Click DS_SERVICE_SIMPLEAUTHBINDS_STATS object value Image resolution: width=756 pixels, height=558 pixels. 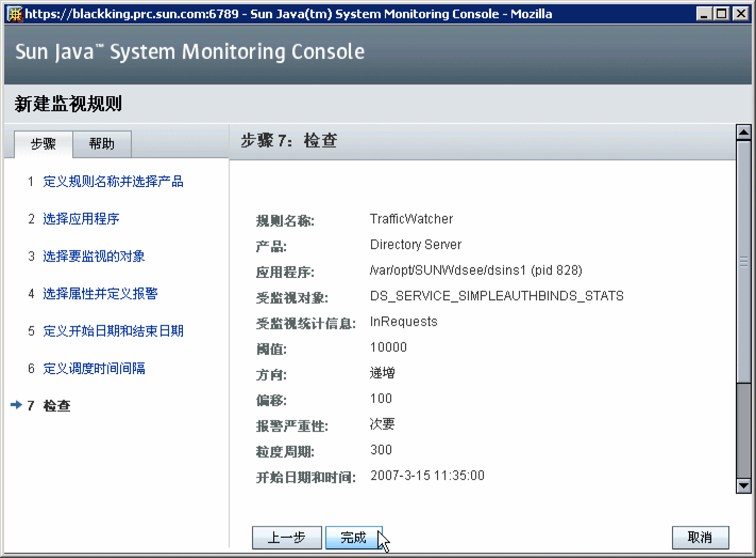497,296
